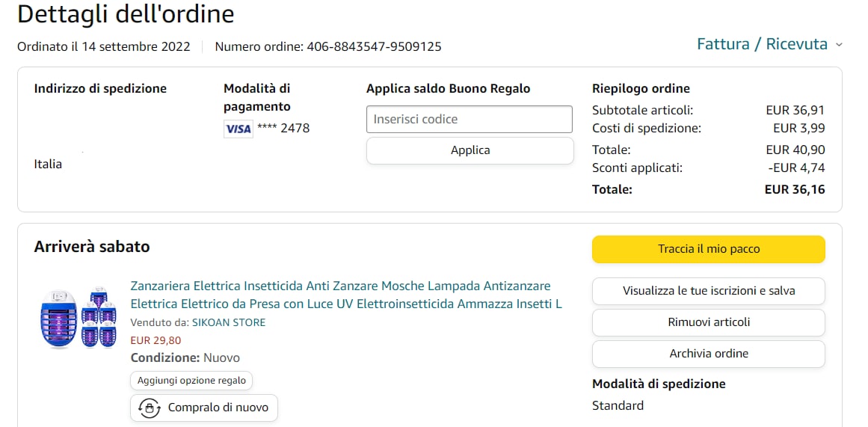The height and width of the screenshot is (427, 868).
Task: Click the Arriverà sabato heading
Action: [x=92, y=246]
